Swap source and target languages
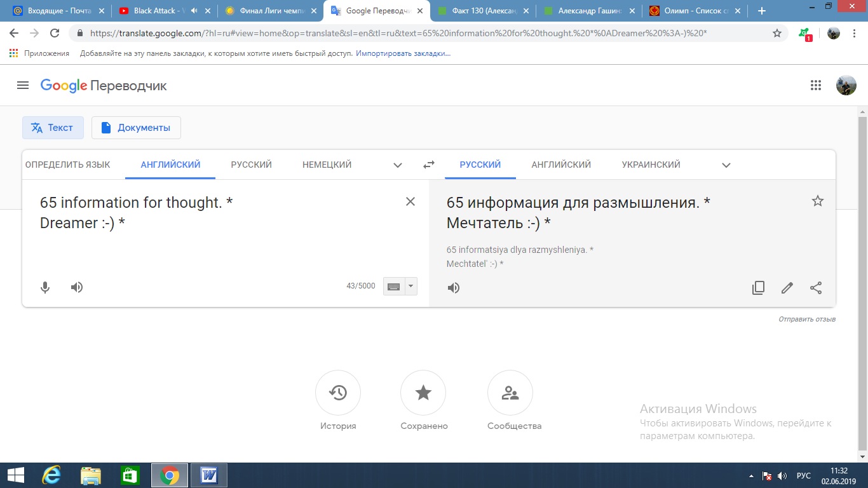 [429, 165]
